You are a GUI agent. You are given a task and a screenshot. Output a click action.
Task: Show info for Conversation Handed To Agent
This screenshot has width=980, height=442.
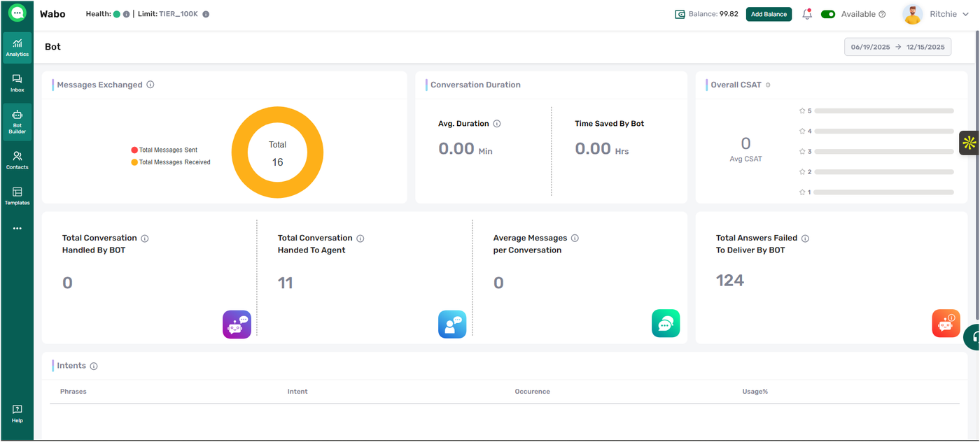point(360,238)
